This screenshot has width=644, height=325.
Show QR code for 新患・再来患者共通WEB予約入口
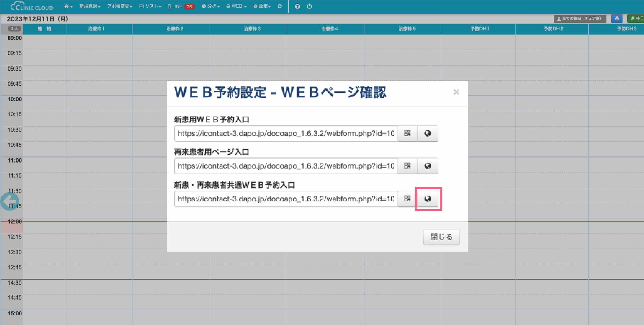(408, 199)
